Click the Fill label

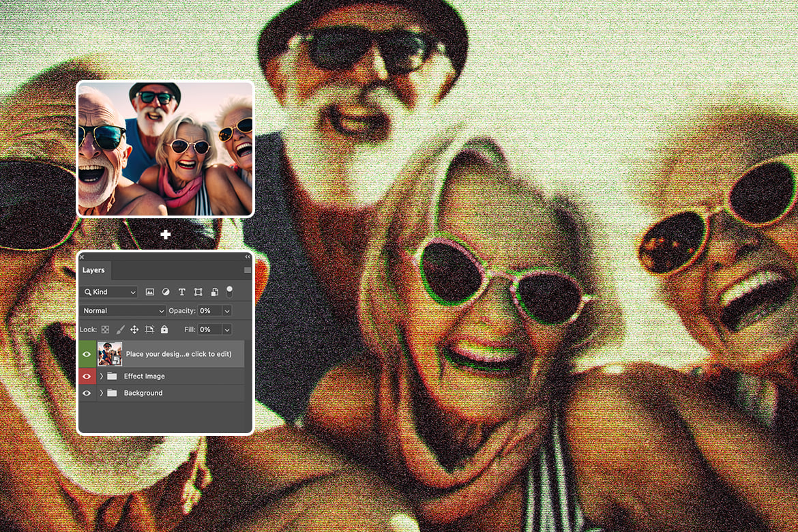click(x=190, y=329)
